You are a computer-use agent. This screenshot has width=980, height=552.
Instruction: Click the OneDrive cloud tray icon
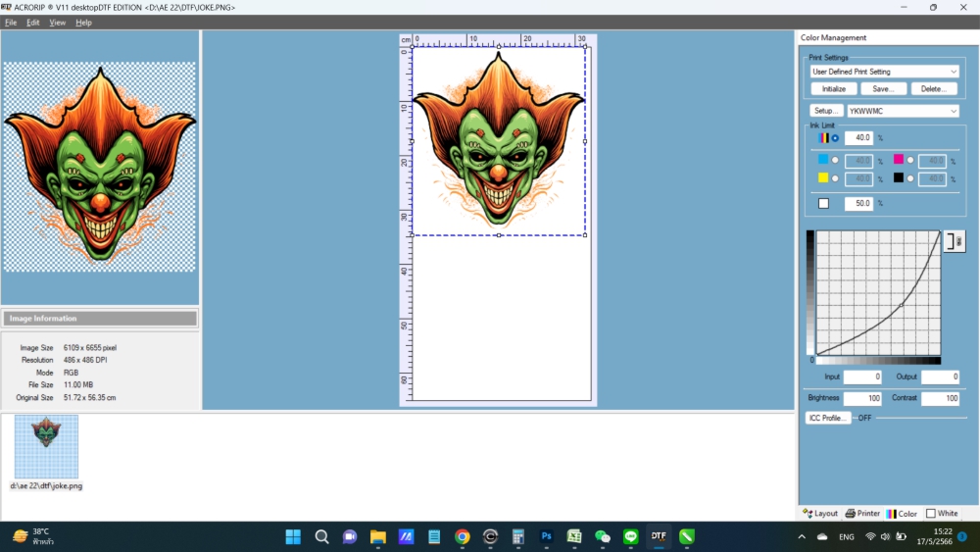coord(822,536)
